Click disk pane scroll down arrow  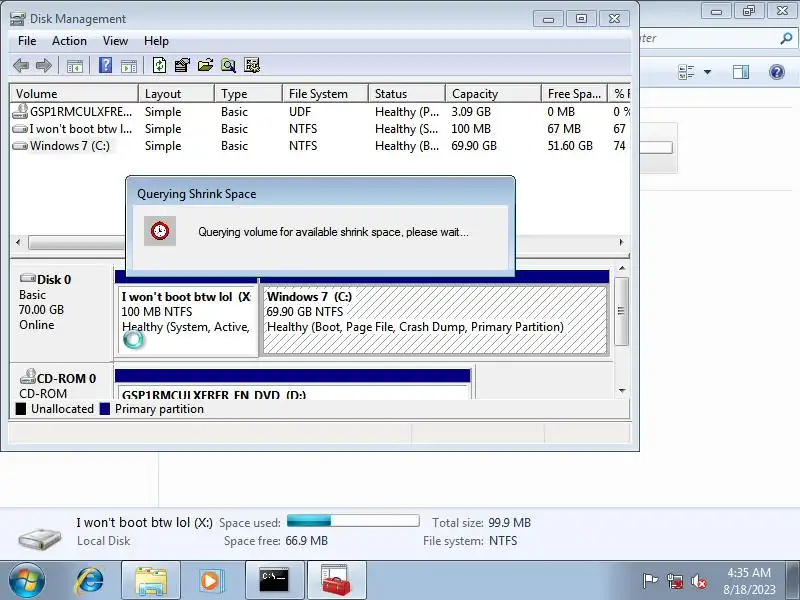pyautogui.click(x=622, y=391)
